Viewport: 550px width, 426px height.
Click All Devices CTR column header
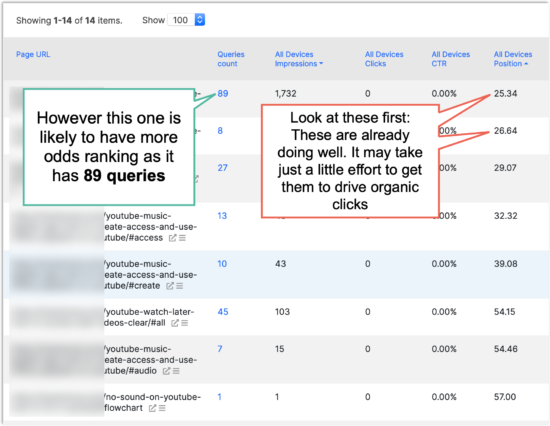pyautogui.click(x=450, y=59)
